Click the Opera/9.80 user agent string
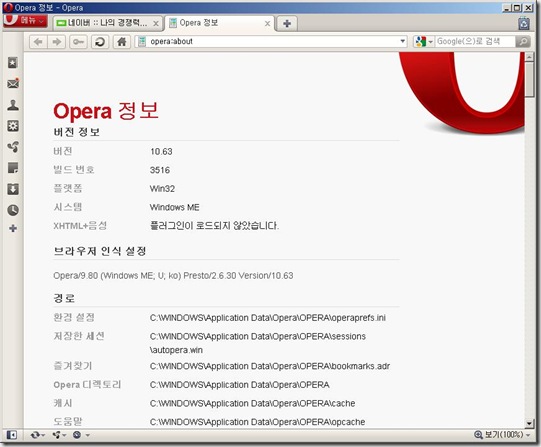The width and height of the screenshot is (541, 447). click(173, 276)
